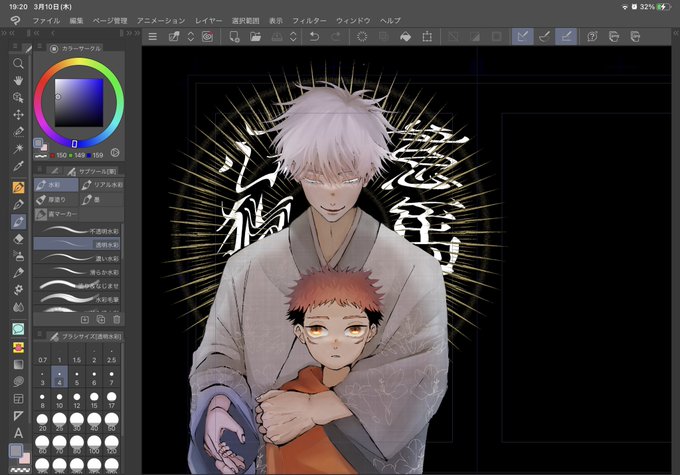Select the Pencil tool in tool palette
This screenshot has width=680, height=475.
[18, 204]
